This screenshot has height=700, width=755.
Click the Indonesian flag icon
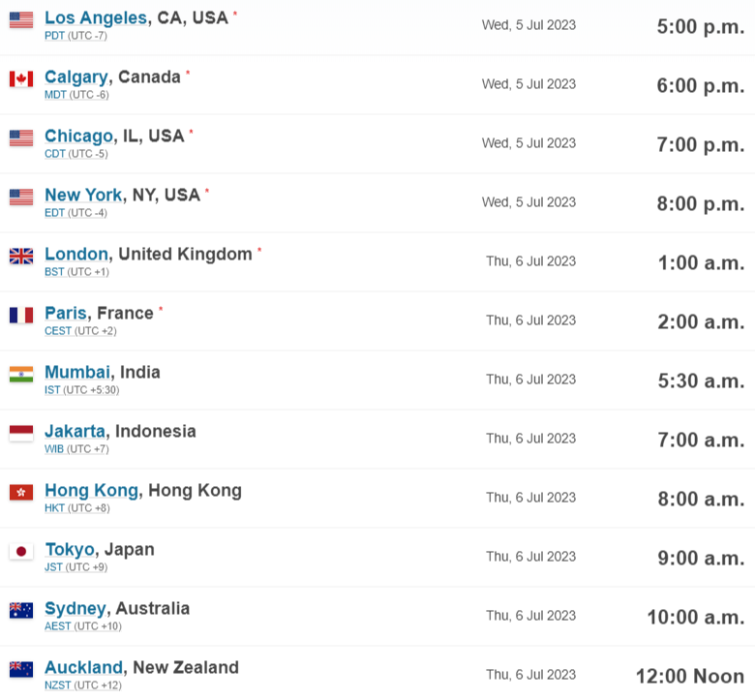point(21,434)
